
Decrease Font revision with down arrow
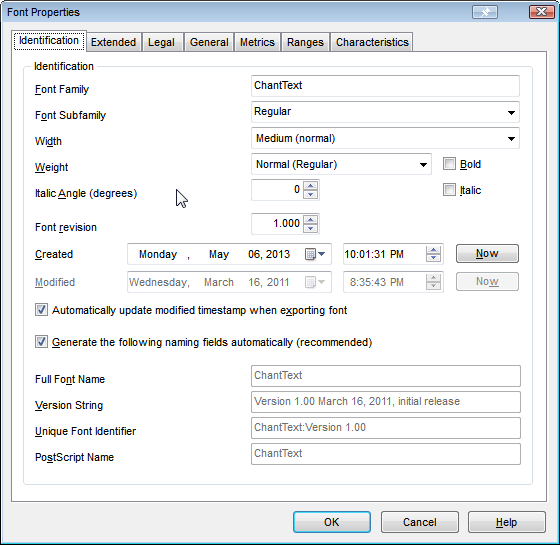point(310,229)
